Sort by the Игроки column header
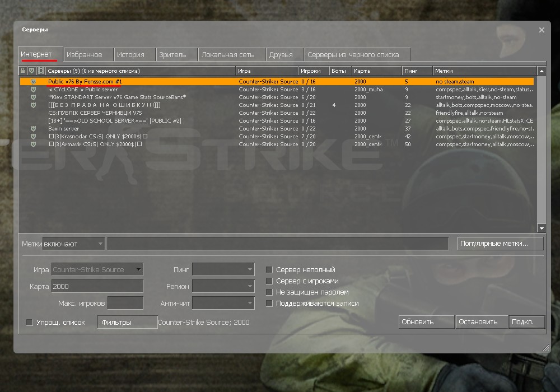This screenshot has height=392, width=560. pyautogui.click(x=314, y=71)
